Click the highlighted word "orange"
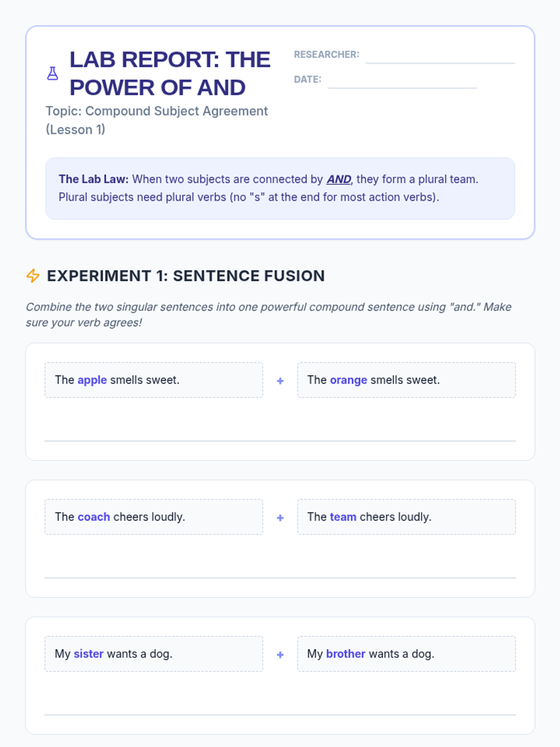This screenshot has height=747, width=560. pos(348,380)
